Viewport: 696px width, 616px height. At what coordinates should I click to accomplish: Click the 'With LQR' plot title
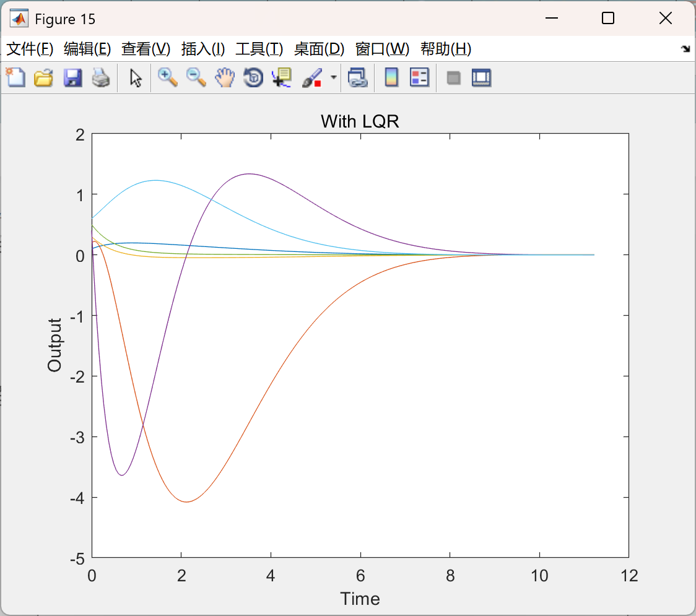(360, 121)
